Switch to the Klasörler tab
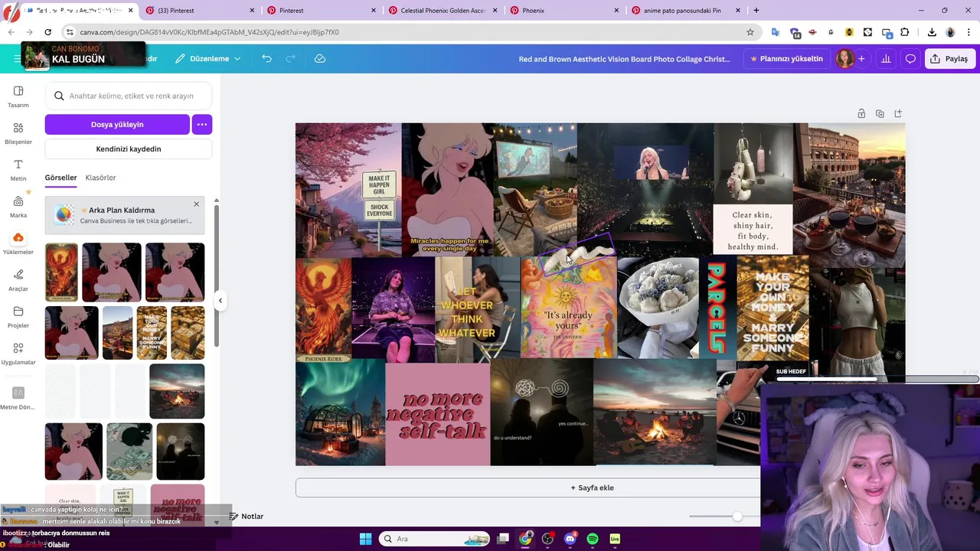 click(100, 178)
